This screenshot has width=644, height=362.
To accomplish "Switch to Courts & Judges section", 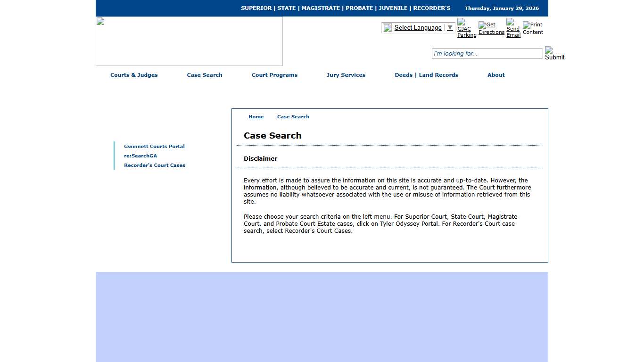I will (x=134, y=75).
